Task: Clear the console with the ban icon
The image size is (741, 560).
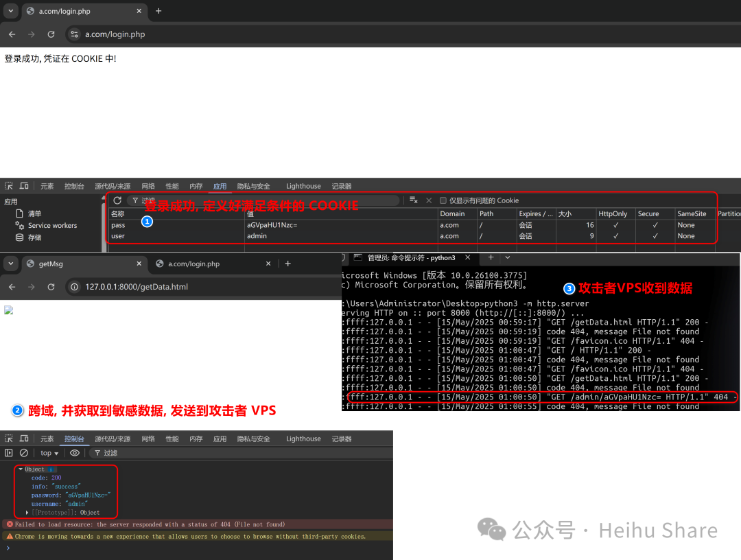Action: [x=24, y=453]
